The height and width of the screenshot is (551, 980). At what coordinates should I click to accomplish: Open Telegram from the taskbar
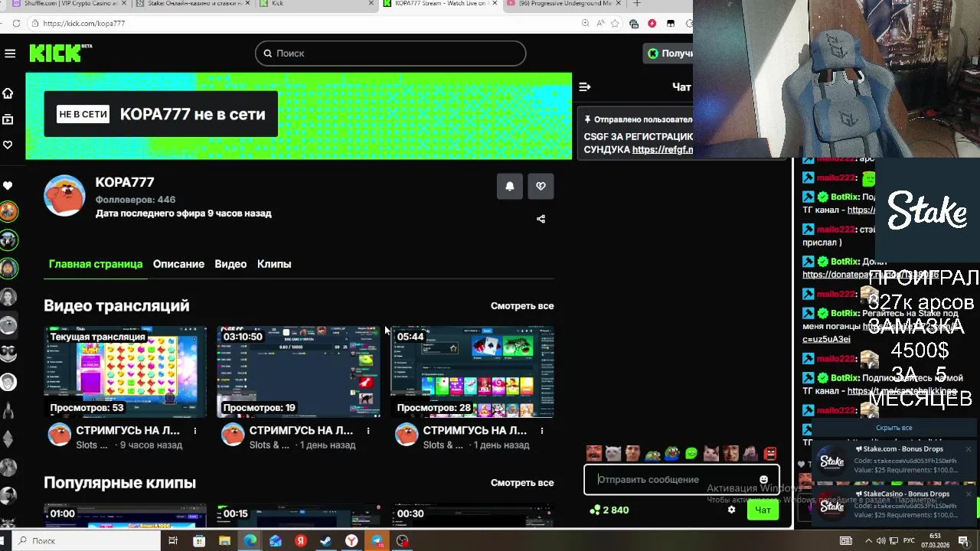coord(377,541)
